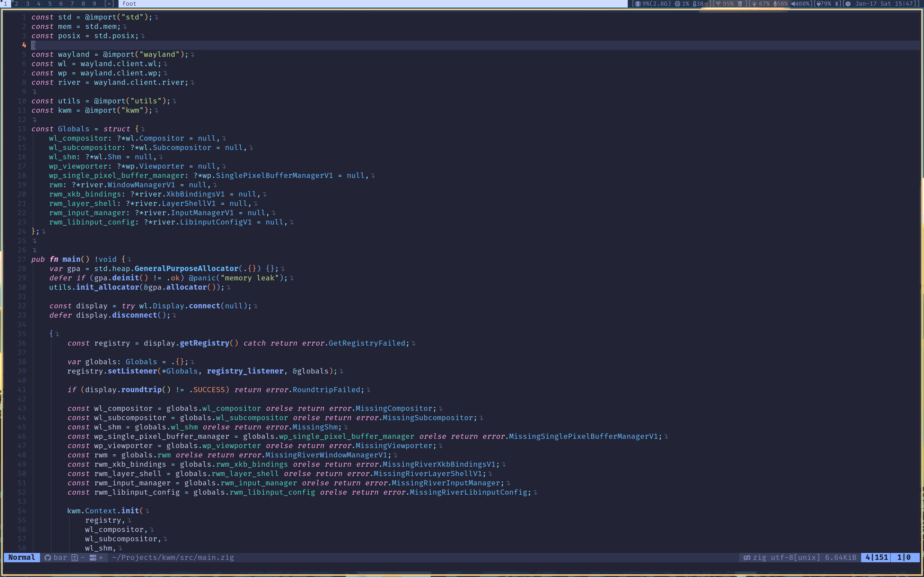Click the Normal mode indicator

pos(21,557)
